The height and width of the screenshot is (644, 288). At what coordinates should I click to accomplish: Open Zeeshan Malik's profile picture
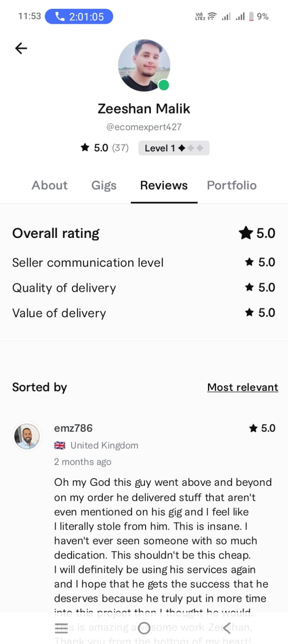coord(144,64)
